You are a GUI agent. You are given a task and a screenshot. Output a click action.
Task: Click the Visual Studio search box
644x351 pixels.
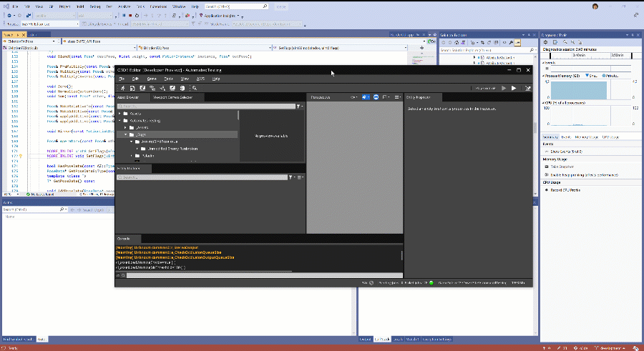pyautogui.click(x=236, y=6)
